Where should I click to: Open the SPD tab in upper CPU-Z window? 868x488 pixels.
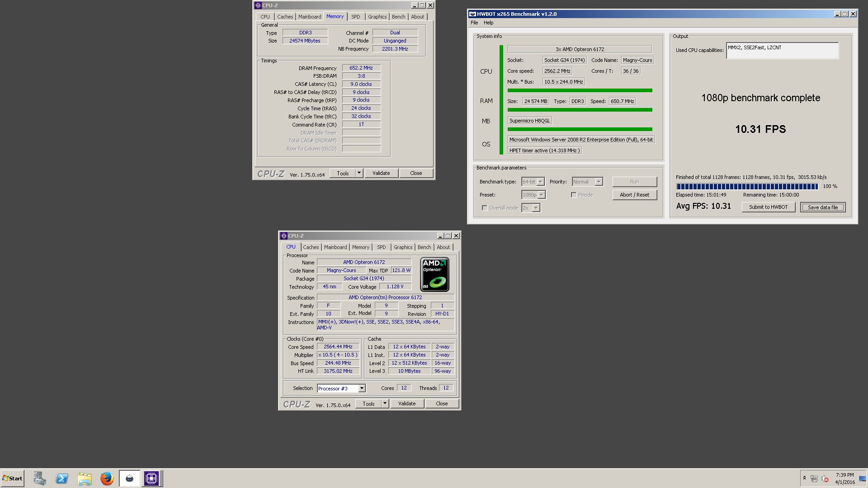tap(356, 17)
